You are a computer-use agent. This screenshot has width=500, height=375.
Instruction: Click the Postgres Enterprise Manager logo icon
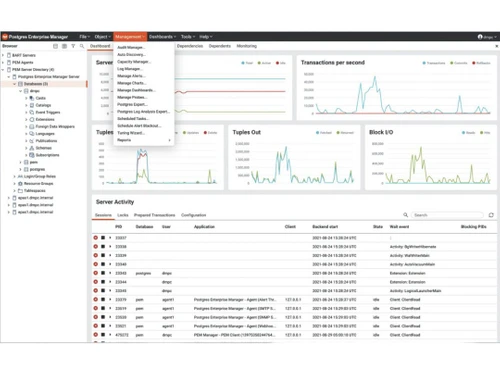click(5, 37)
